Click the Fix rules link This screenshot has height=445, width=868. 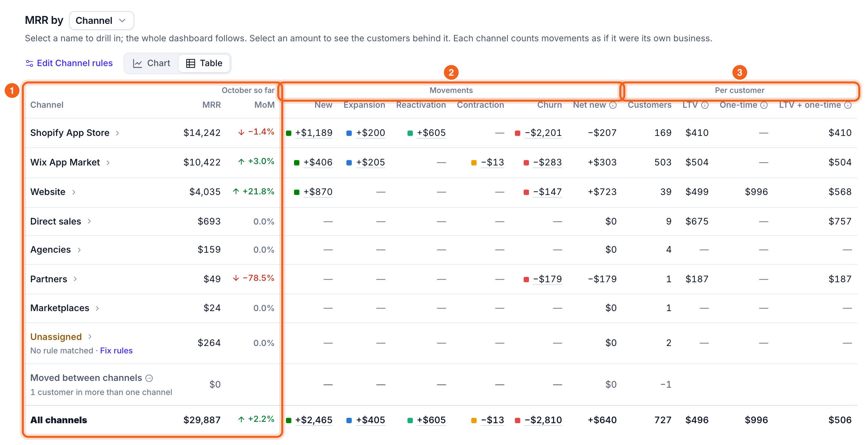tap(116, 351)
